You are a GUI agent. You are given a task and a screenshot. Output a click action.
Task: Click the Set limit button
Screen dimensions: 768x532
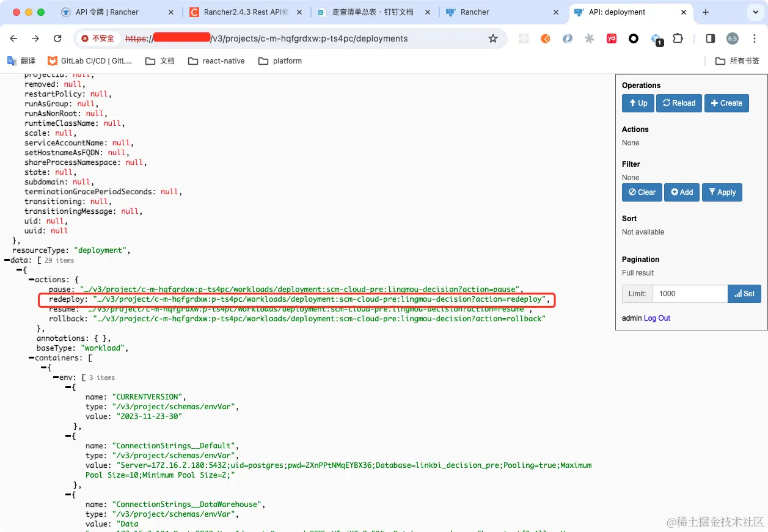[x=744, y=294]
